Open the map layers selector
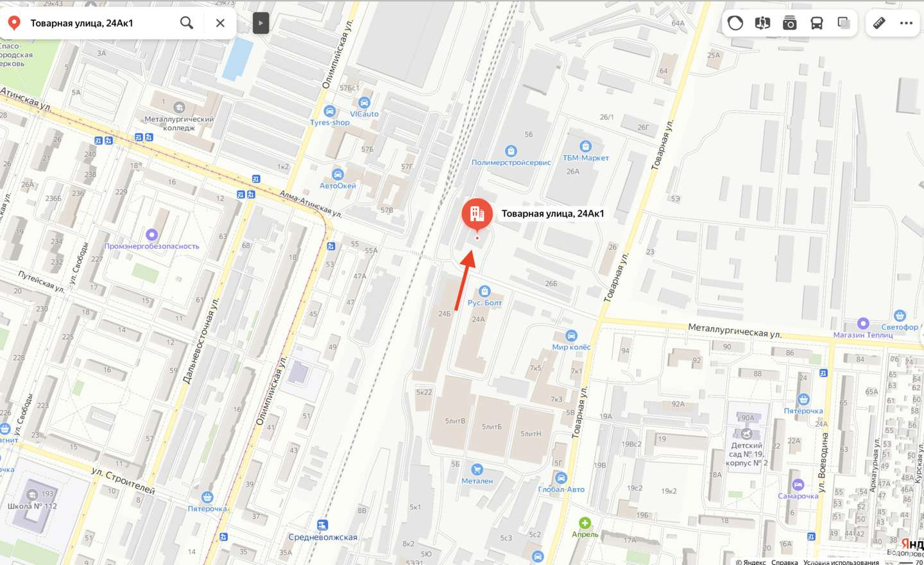The image size is (924, 565). click(x=844, y=23)
